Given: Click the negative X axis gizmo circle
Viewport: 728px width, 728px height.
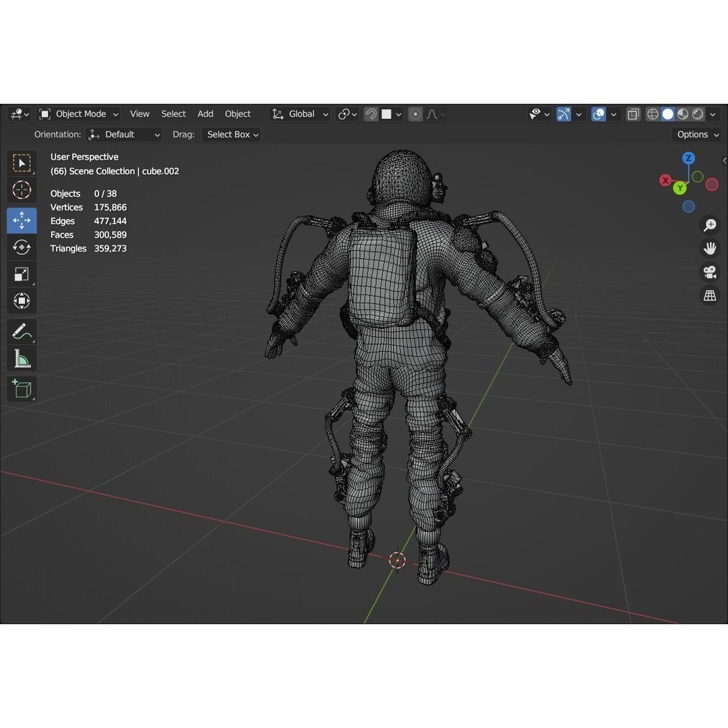Looking at the screenshot, I should pos(712,185).
